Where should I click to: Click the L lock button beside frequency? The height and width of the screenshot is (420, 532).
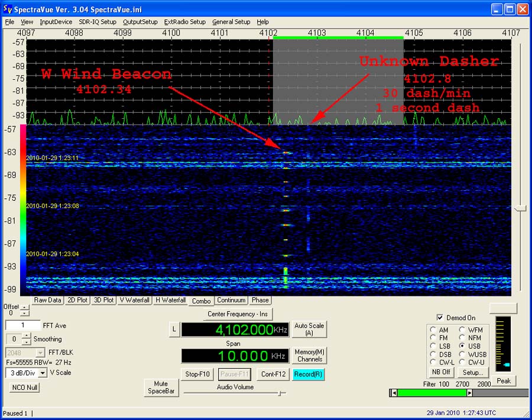pyautogui.click(x=174, y=329)
